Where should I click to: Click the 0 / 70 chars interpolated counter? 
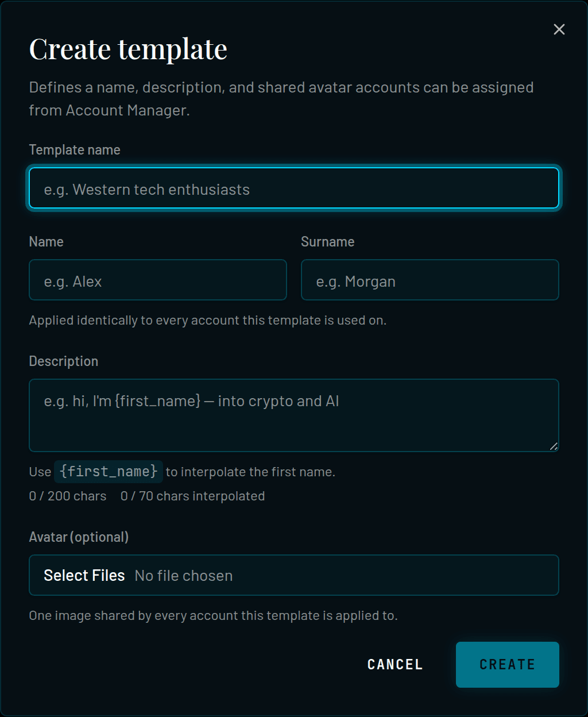pos(193,496)
